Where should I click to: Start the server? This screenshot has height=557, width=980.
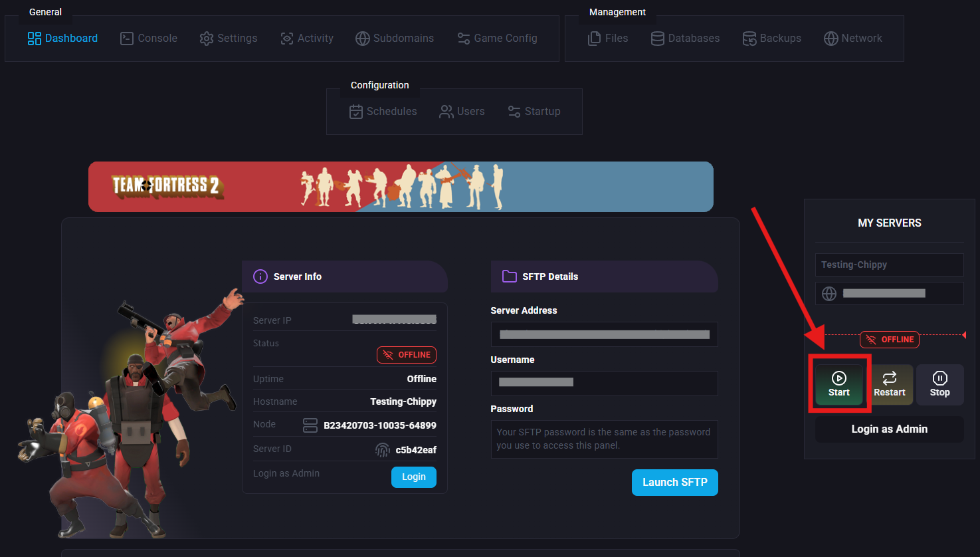[839, 385]
